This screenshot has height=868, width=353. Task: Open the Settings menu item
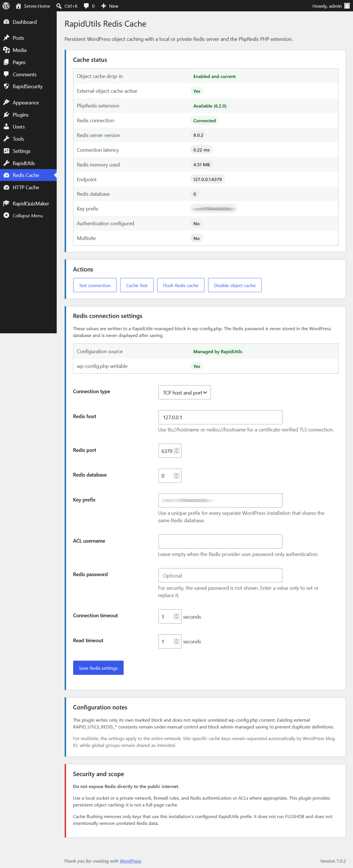[x=28, y=151]
